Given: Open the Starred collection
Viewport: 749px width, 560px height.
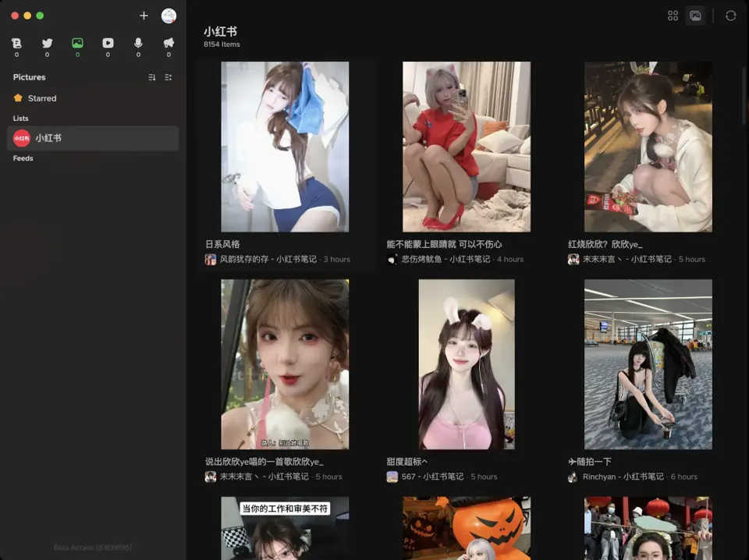Looking at the screenshot, I should coord(93,98).
